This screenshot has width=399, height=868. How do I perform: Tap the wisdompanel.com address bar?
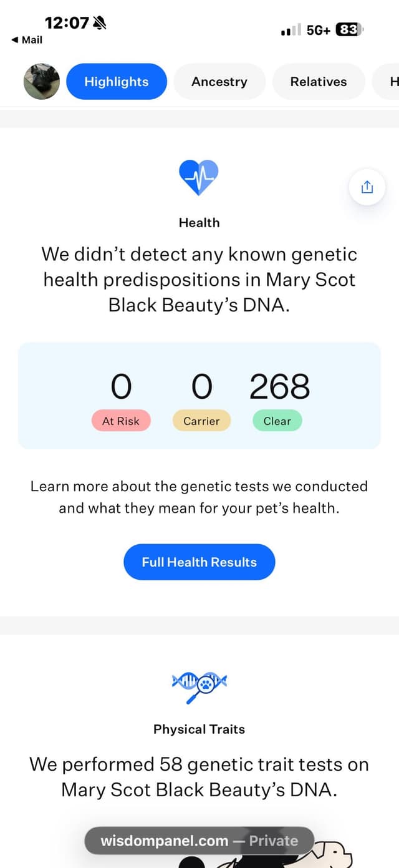pos(199,841)
